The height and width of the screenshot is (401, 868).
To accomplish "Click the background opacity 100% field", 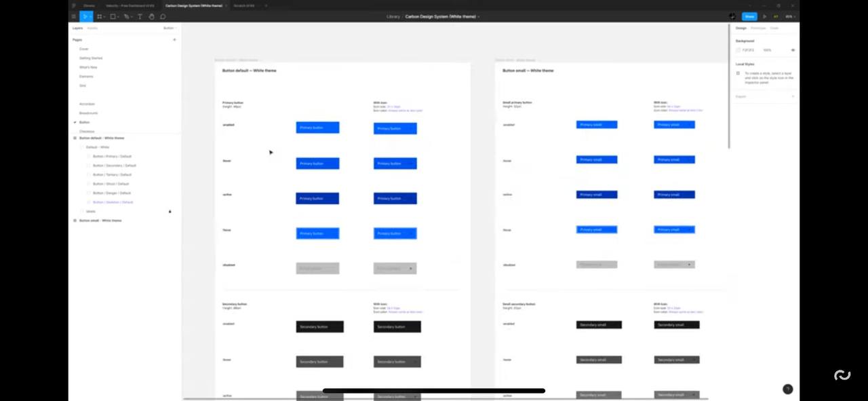I will point(768,50).
